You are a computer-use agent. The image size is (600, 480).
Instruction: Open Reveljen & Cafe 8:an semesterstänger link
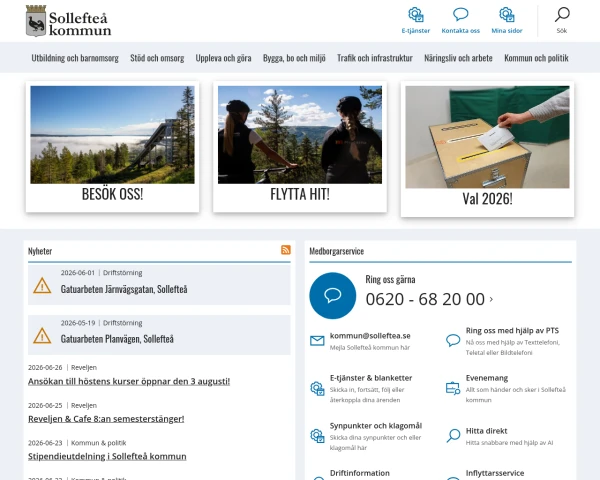pyautogui.click(x=106, y=419)
